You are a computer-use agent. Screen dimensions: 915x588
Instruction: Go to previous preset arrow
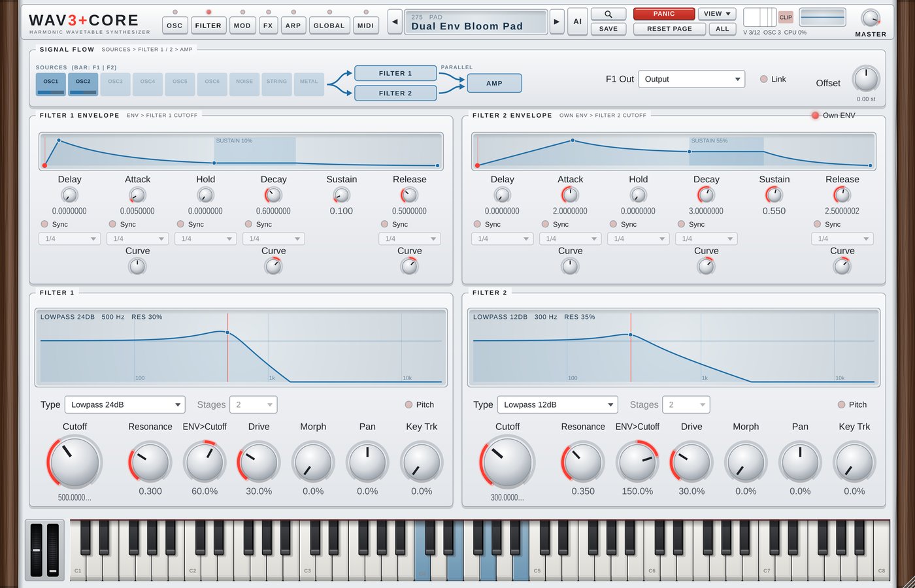(x=395, y=22)
